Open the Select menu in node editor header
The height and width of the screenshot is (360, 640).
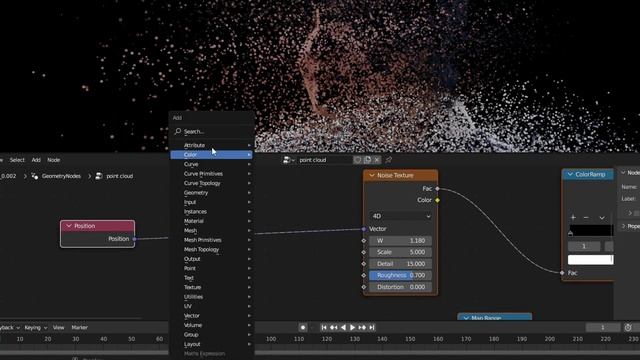[17, 160]
